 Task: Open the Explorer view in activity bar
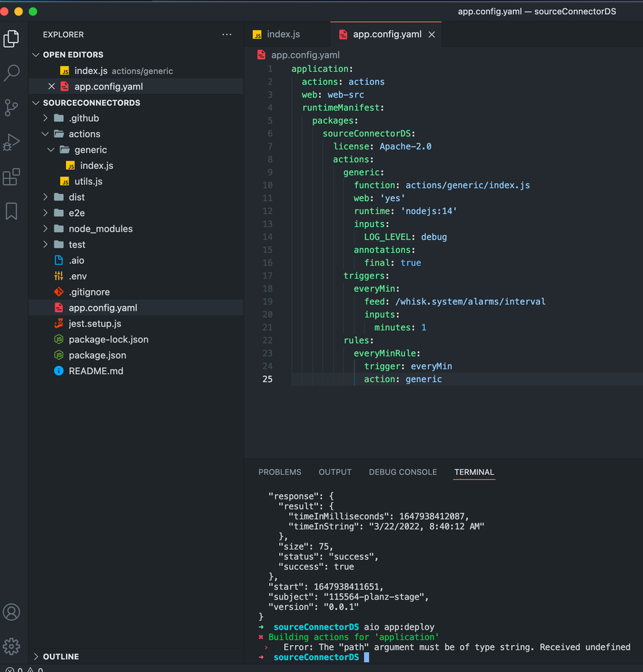click(x=11, y=39)
